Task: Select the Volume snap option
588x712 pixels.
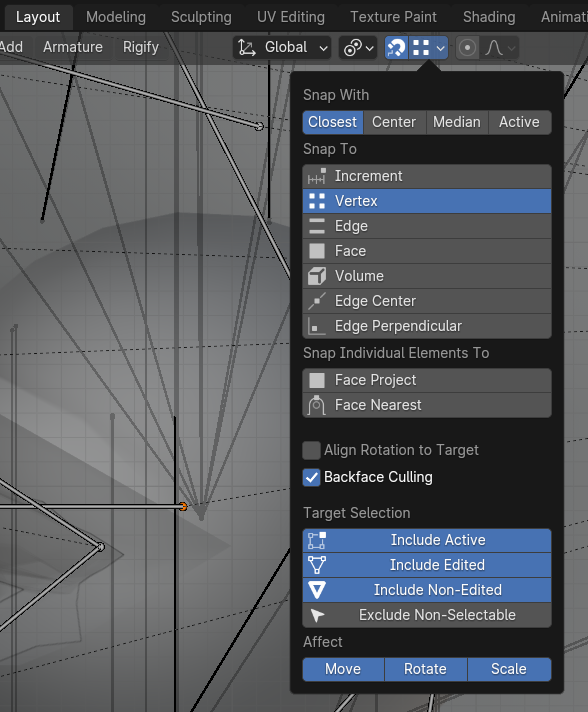Action: click(x=427, y=276)
